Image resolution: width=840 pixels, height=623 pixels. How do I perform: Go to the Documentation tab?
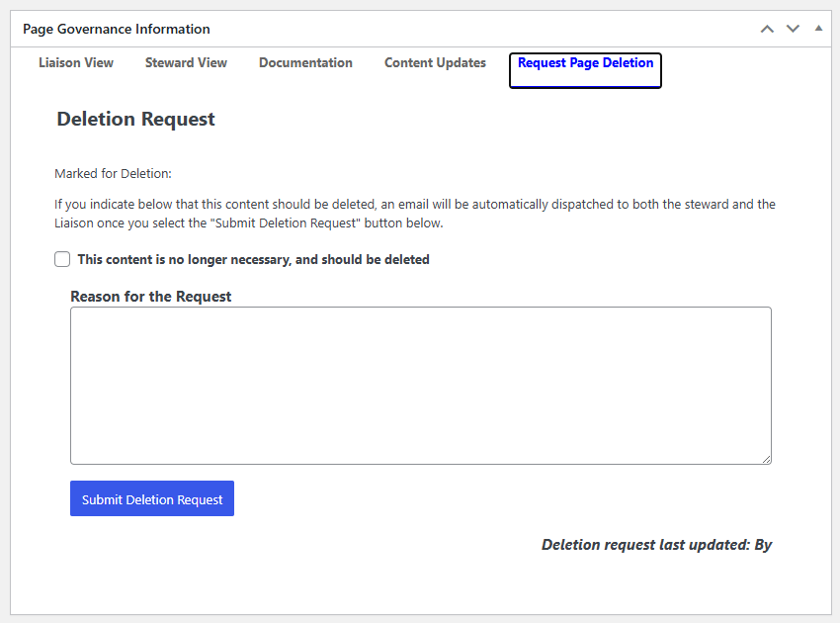click(x=306, y=62)
